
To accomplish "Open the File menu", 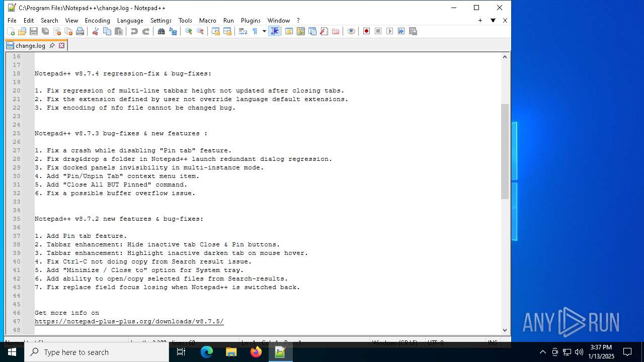I will [x=12, y=21].
